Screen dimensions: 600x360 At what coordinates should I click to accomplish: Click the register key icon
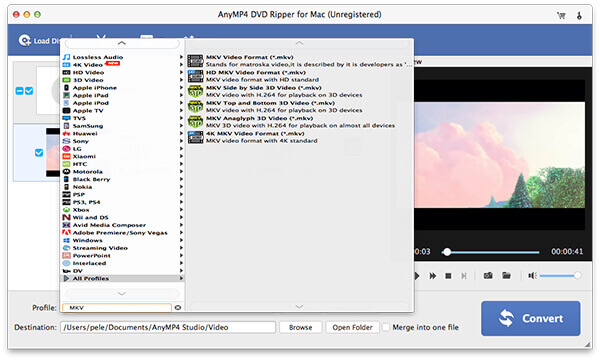(x=579, y=15)
